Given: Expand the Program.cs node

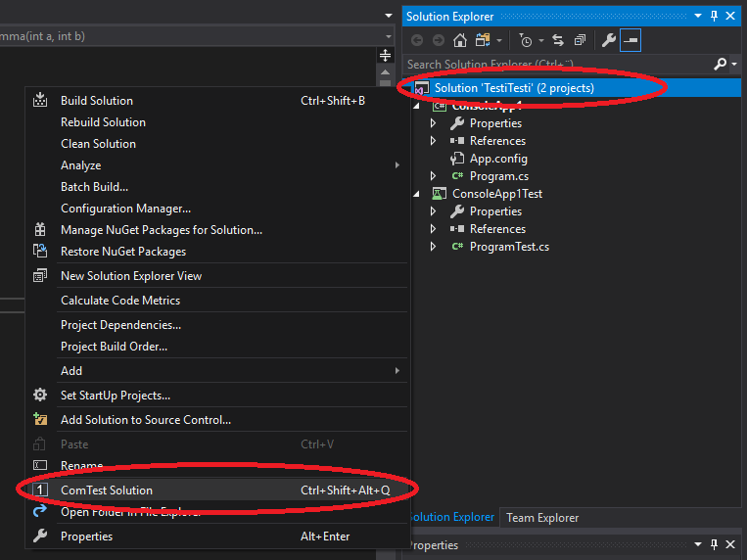Looking at the screenshot, I should (433, 176).
